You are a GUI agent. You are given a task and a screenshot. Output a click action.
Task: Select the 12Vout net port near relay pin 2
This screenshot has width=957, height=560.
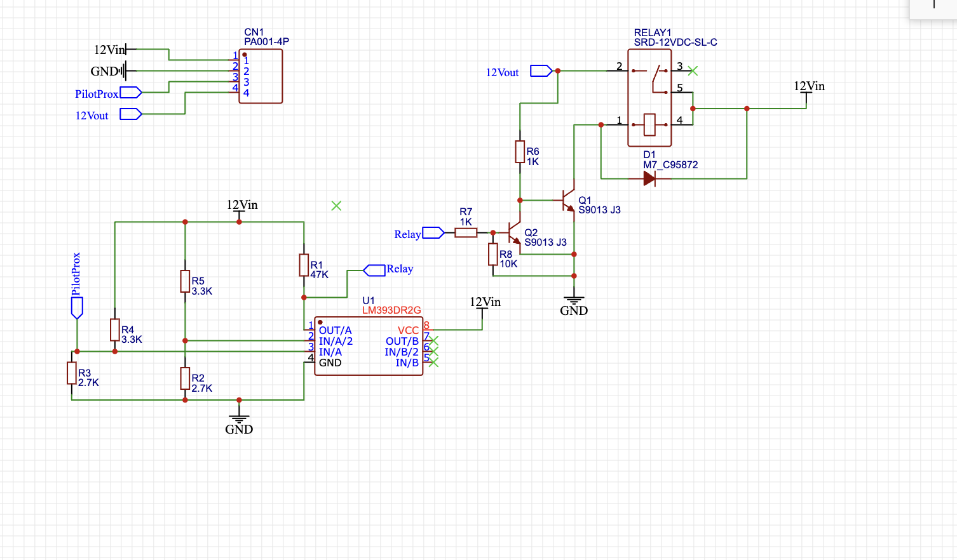tap(541, 71)
